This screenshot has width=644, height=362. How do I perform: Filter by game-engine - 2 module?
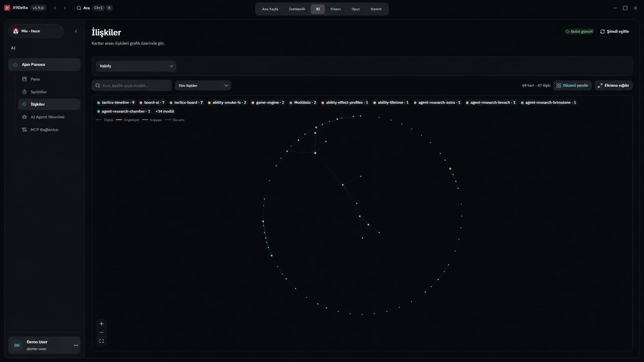click(x=268, y=102)
